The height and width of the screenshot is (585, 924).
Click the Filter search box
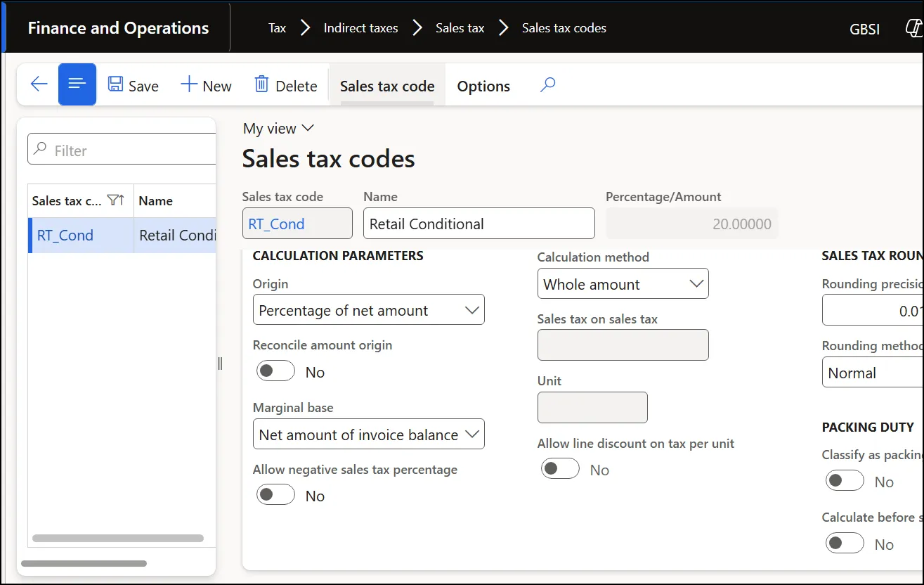122,150
